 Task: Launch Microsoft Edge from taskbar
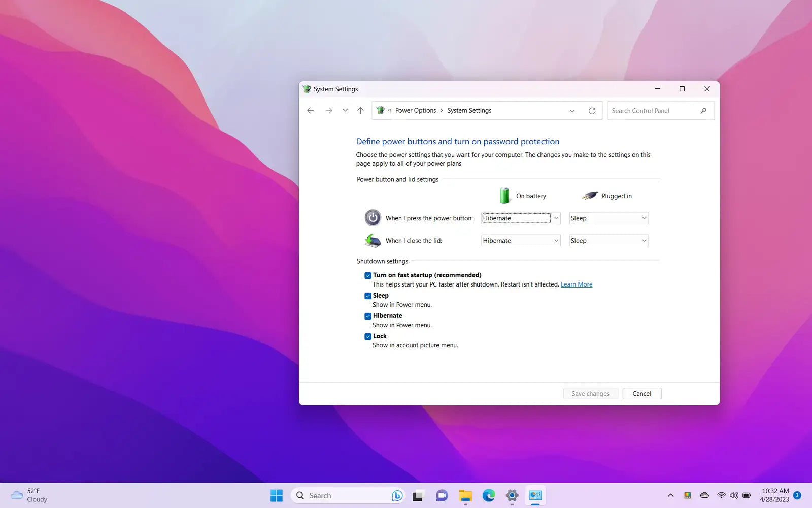tap(489, 495)
